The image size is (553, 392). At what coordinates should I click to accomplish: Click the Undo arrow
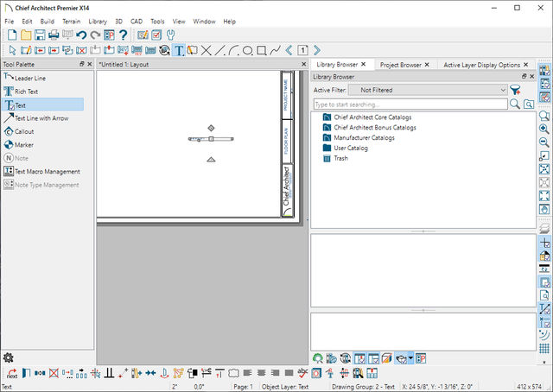81,35
